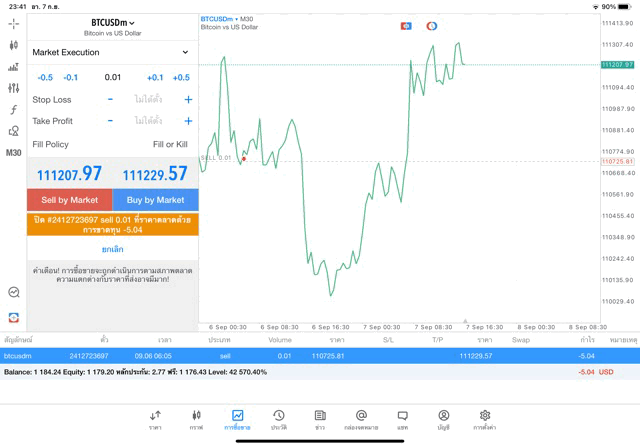The width and height of the screenshot is (640, 447).
Task: Click the Buy by Market button
Action: pos(155,200)
